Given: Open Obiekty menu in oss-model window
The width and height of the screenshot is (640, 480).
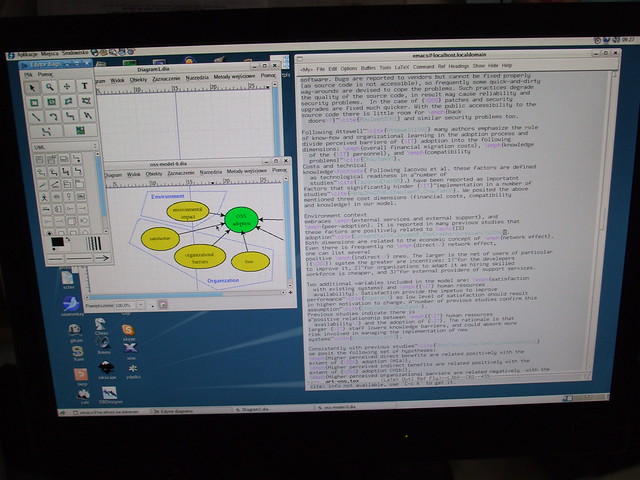Looking at the screenshot, I should pos(154,174).
